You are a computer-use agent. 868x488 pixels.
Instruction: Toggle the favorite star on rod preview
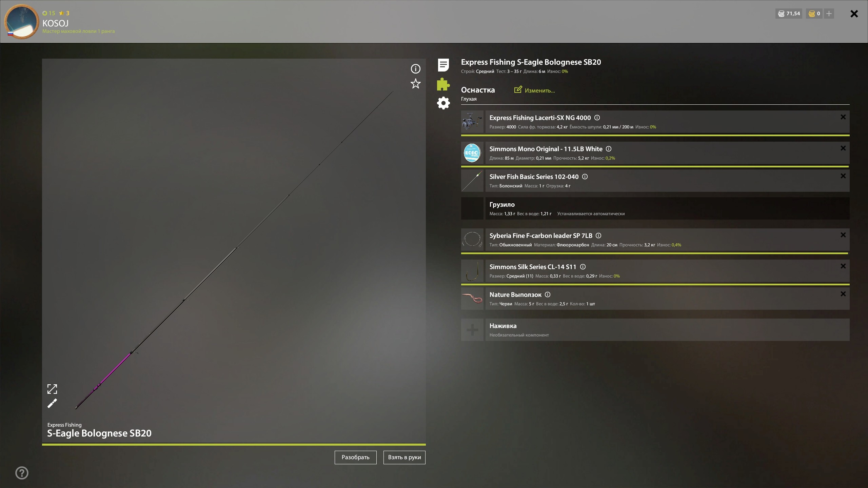point(415,84)
